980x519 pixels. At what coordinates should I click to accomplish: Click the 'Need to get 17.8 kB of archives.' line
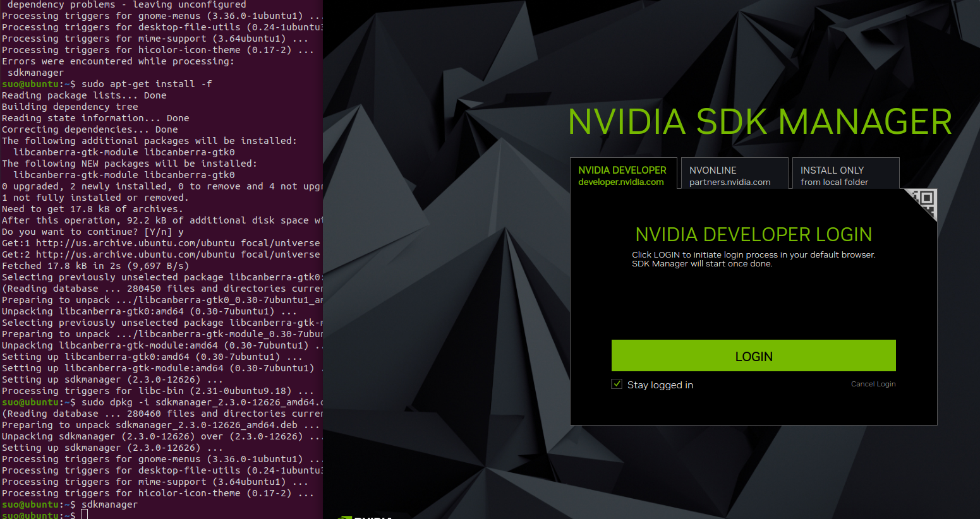pyautogui.click(x=92, y=209)
